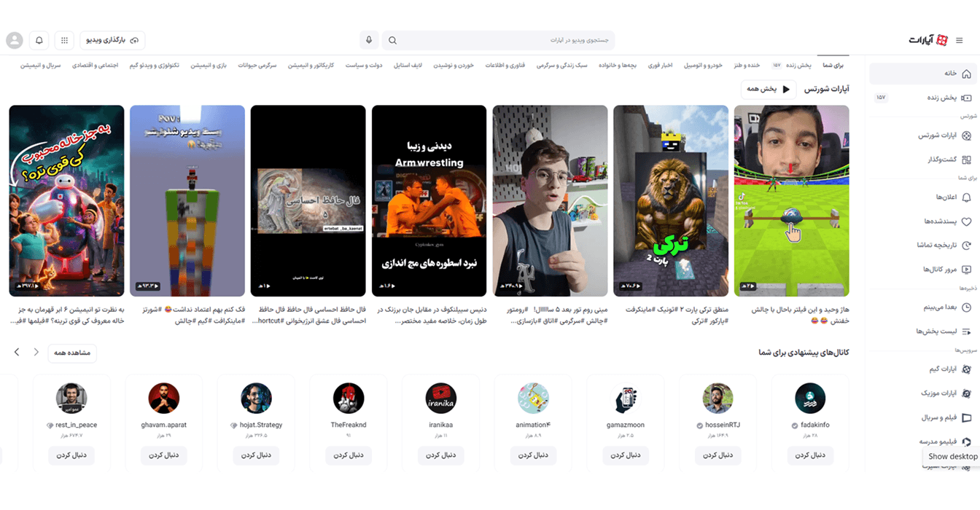Follow the fadakinfo channel
Screen dimensions: 980x510
[810, 455]
